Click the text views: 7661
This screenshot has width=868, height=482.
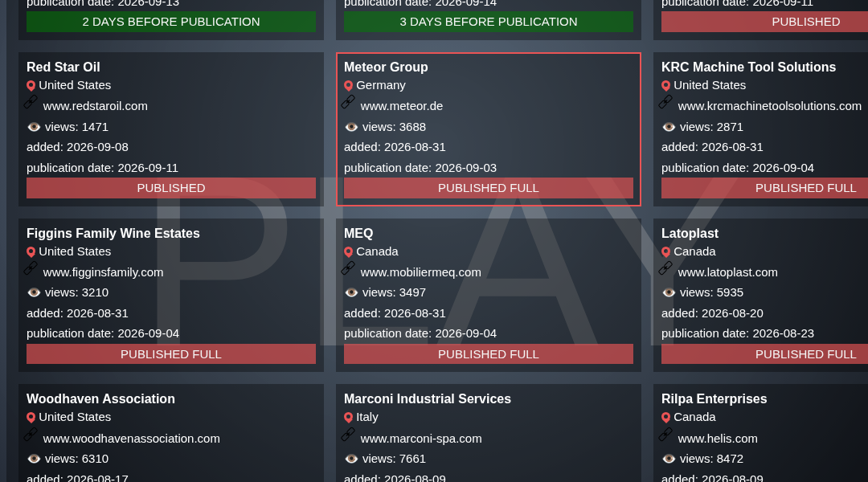(394, 460)
